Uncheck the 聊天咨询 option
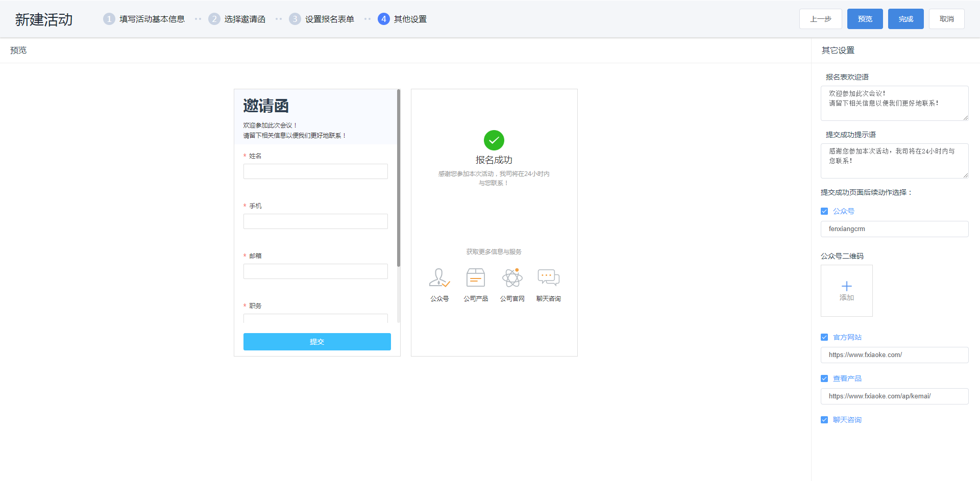Viewport: 980px width, 481px height. click(x=824, y=420)
